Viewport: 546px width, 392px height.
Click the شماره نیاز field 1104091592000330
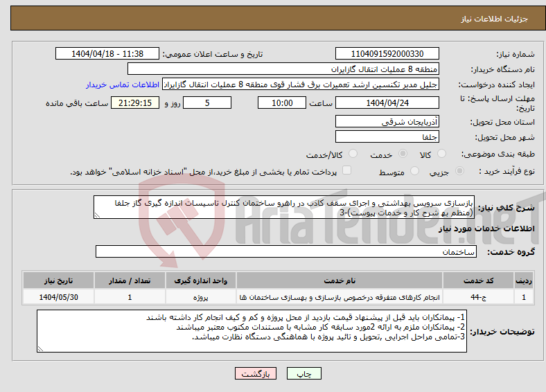(x=387, y=53)
